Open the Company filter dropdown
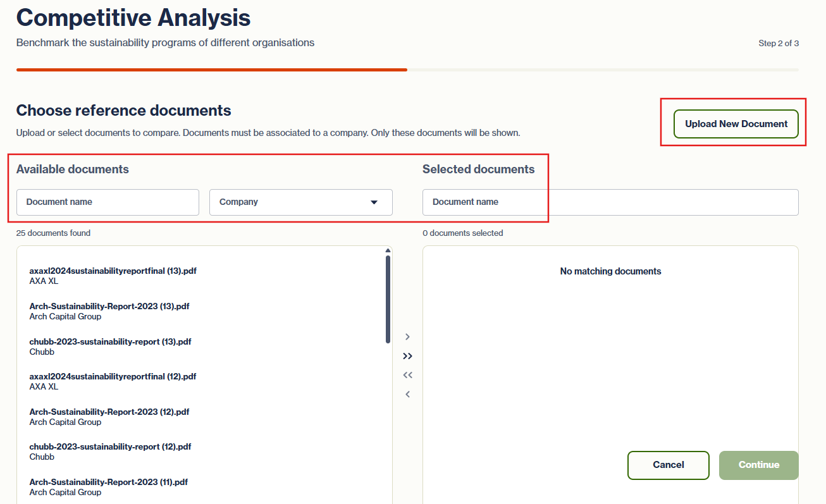 click(301, 202)
